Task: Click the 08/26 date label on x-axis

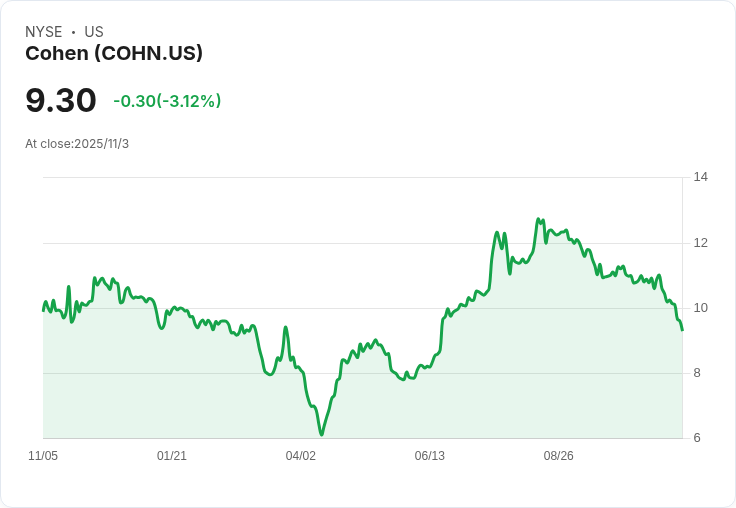Action: tap(559, 455)
